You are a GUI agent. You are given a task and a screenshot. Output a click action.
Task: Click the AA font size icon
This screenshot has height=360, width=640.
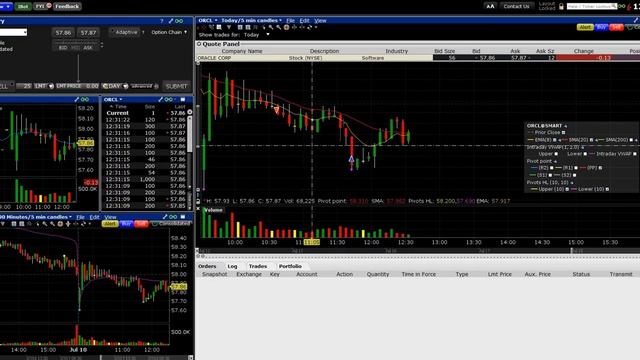point(490,6)
